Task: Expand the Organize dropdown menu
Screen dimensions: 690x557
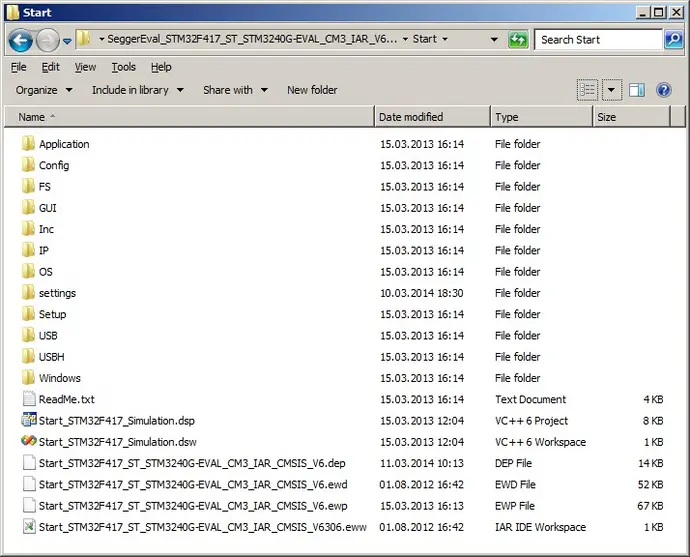Action: 44,90
